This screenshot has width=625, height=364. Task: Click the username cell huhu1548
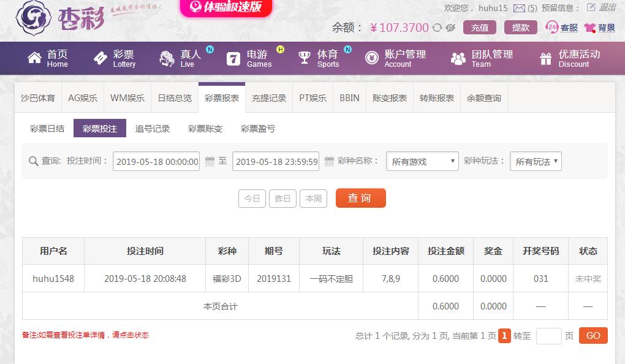pos(53,279)
